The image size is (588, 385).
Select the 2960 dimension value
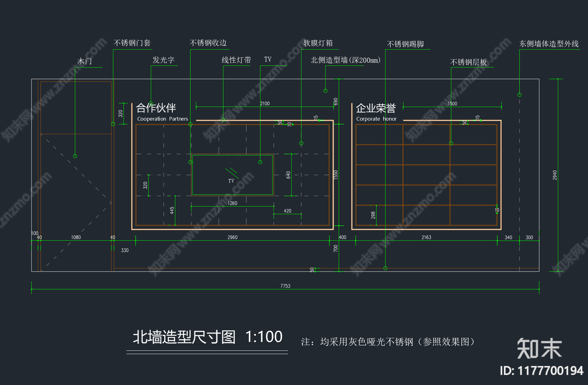[x=232, y=237]
